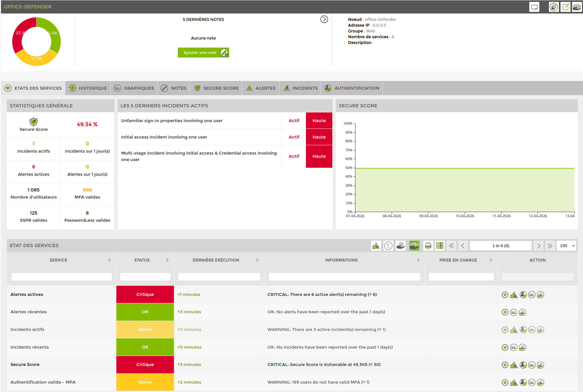Click the green grid columns icon
583x392 pixels.
coord(440,246)
